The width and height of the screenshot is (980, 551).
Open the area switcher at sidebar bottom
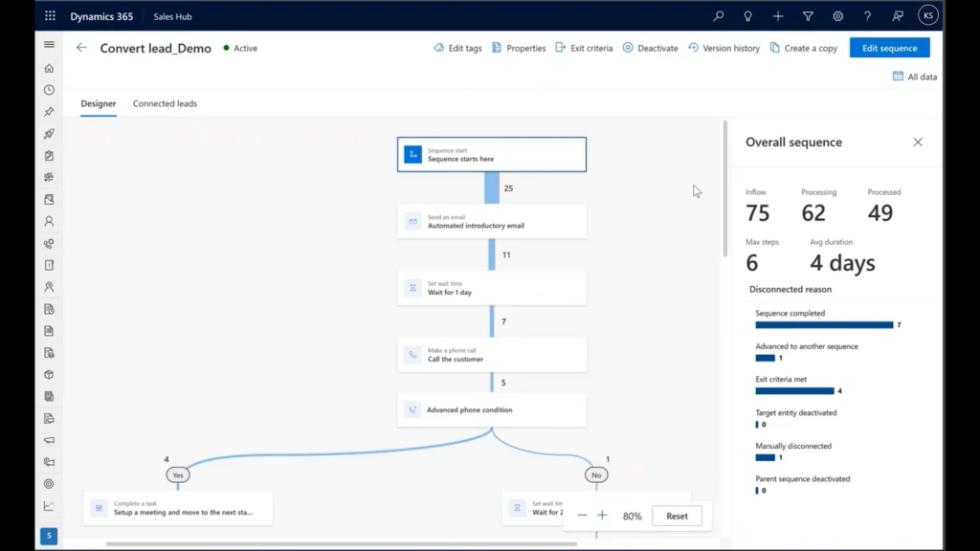[x=49, y=537]
